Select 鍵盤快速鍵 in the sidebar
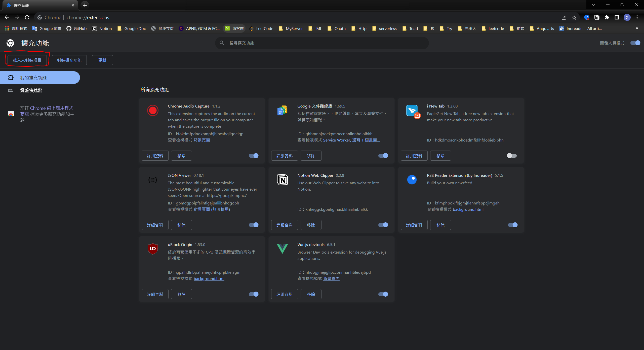This screenshot has width=644, height=350. pos(31,90)
